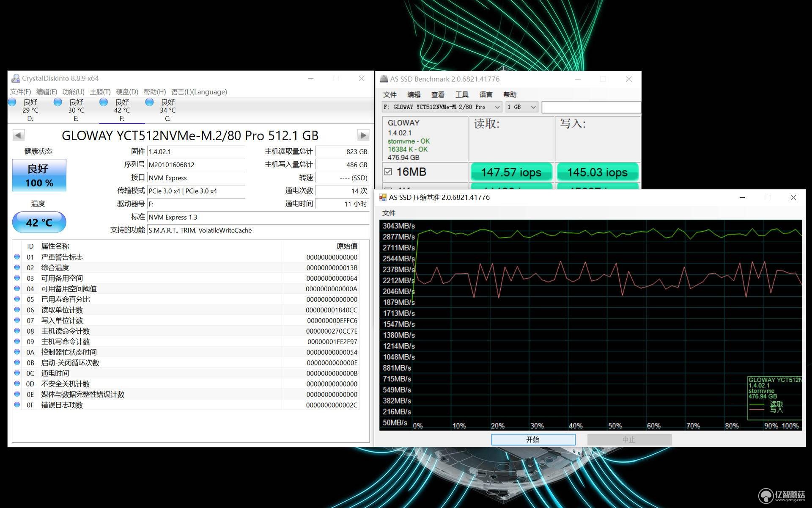This screenshot has width=812, height=508.
Task: Click the 中止 abort button
Action: [x=629, y=439]
